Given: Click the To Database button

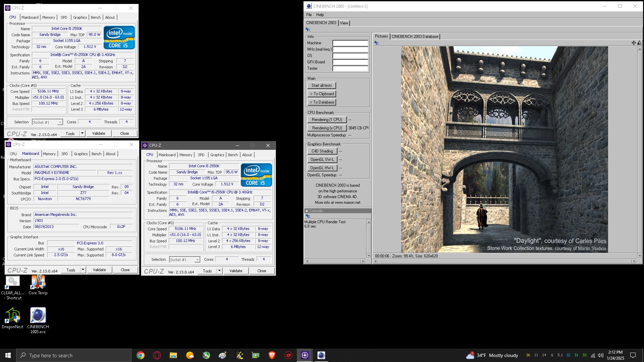Looking at the screenshot, I should tap(322, 102).
